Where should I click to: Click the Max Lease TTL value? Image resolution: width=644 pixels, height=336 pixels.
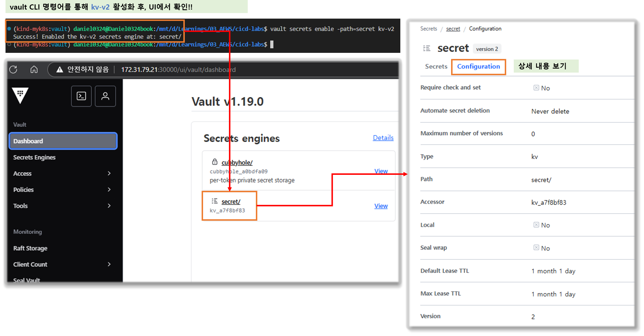pyautogui.click(x=553, y=294)
